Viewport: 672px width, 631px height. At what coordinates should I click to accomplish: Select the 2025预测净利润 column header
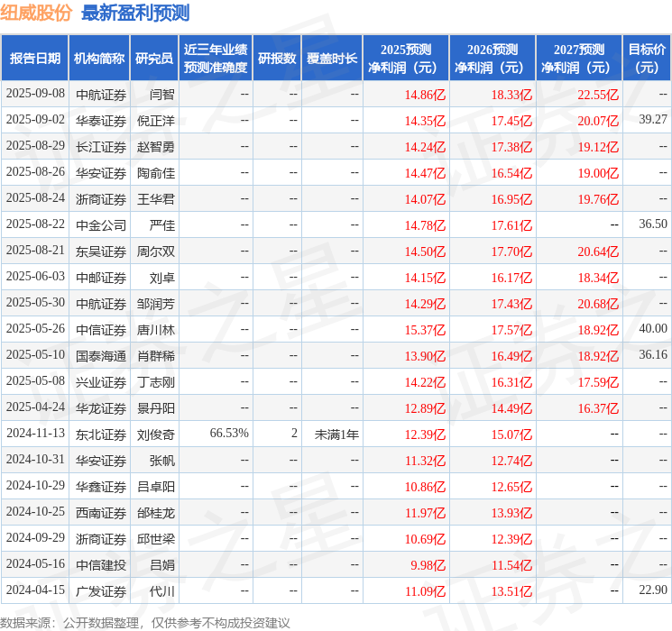[406, 59]
